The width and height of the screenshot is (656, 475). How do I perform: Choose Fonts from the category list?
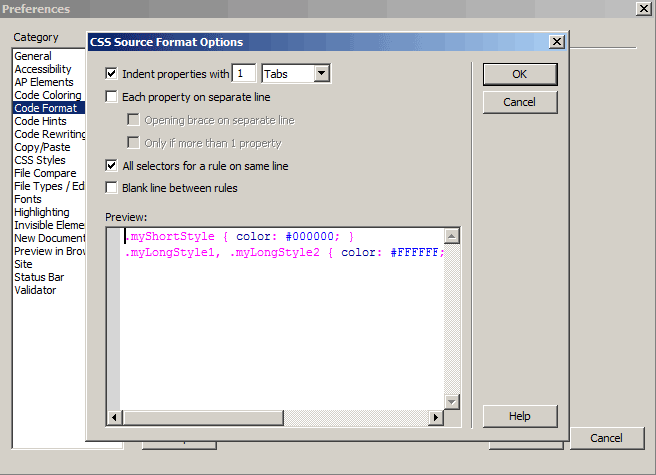pyautogui.click(x=28, y=199)
